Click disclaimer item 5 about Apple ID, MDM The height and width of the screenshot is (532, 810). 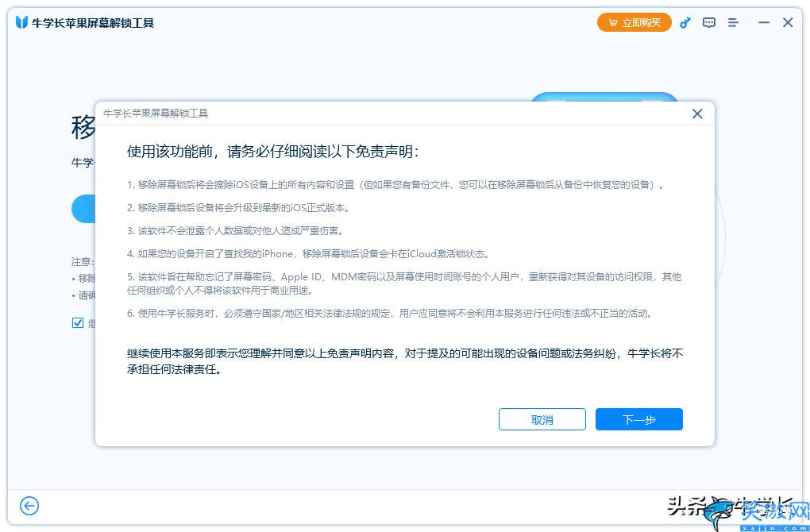(x=404, y=283)
